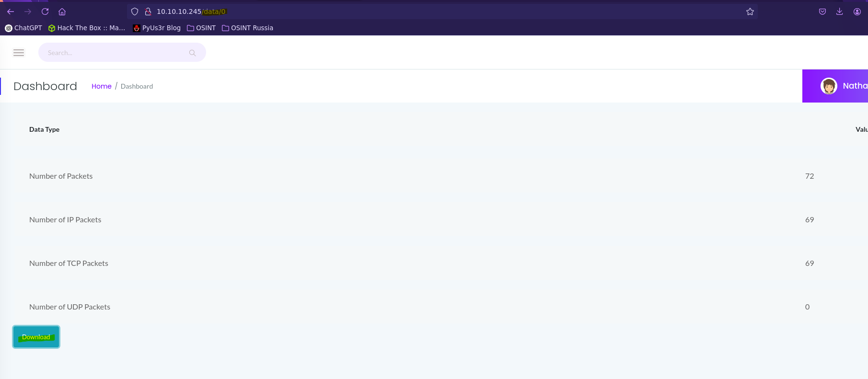
Task: Click the Dashboard breadcrumb text
Action: pos(137,86)
